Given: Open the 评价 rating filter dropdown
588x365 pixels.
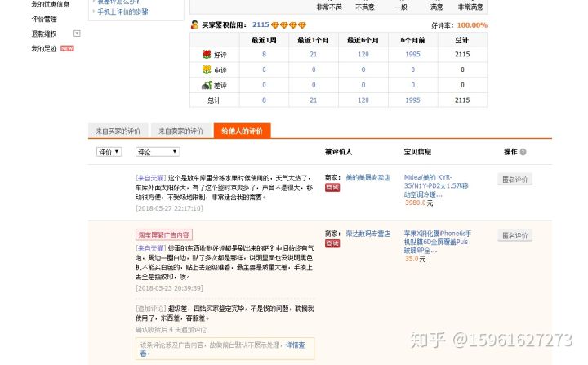Looking at the screenshot, I should 109,152.
